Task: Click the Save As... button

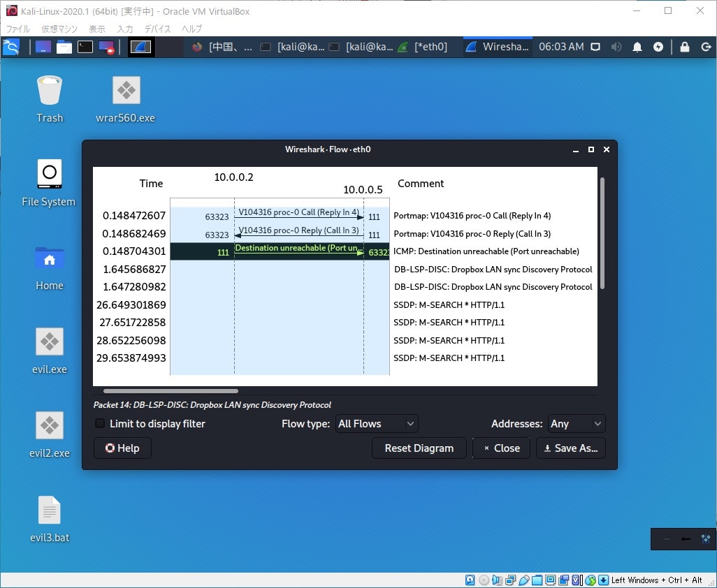Action: click(571, 448)
